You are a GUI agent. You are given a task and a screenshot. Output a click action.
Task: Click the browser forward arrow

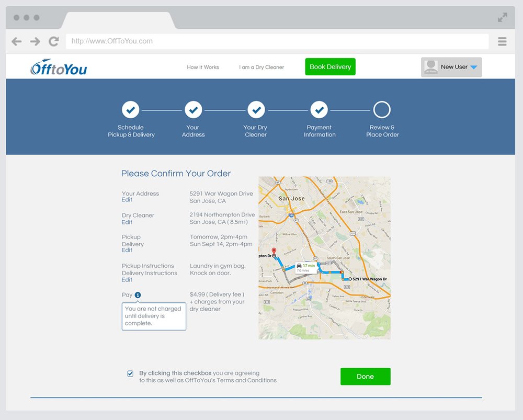[x=35, y=41]
